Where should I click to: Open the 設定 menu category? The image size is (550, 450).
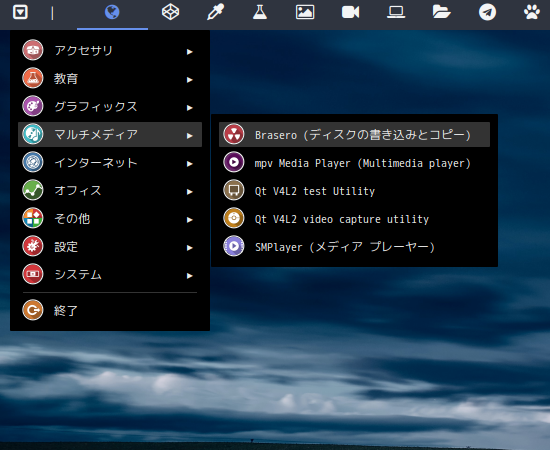point(110,246)
